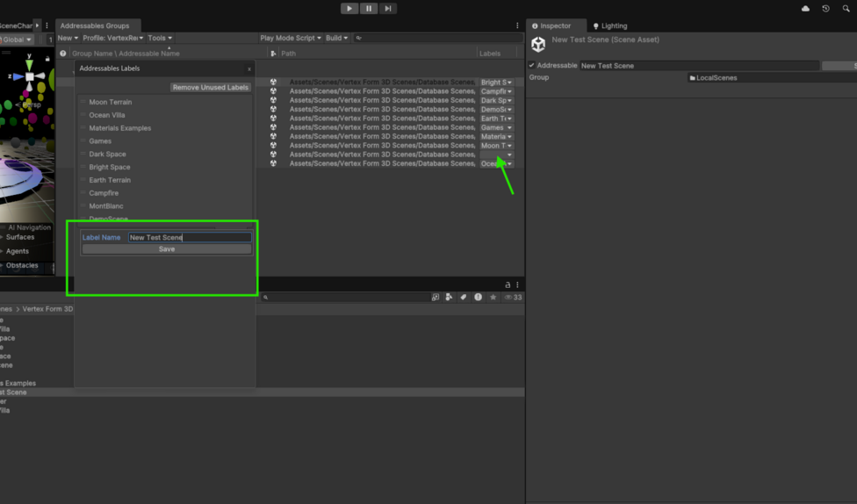Open the New dropdown in Addressables Groups
Viewport: 857px width, 504px height.
pyautogui.click(x=68, y=39)
